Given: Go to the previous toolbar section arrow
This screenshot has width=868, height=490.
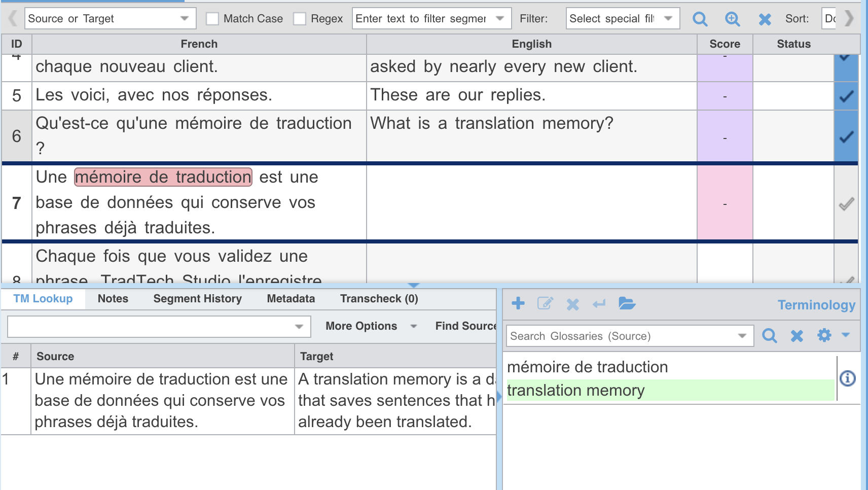Looking at the screenshot, I should [x=13, y=19].
